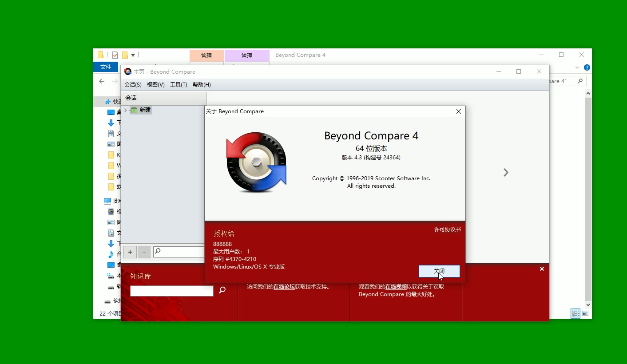The image size is (627, 364).
Task: Click the knowledge base search box
Action: (x=172, y=291)
